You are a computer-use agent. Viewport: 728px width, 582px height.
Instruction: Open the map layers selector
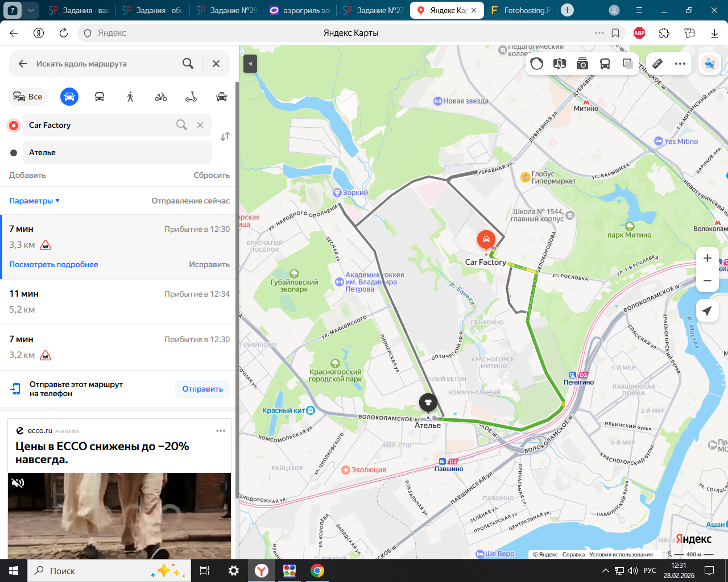(628, 64)
